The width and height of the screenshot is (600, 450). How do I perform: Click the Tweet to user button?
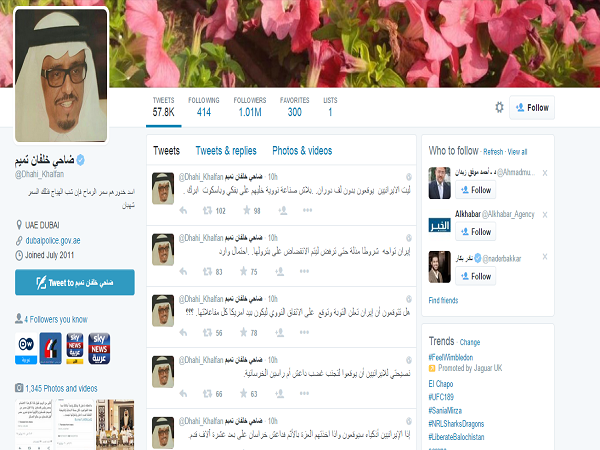tap(75, 283)
